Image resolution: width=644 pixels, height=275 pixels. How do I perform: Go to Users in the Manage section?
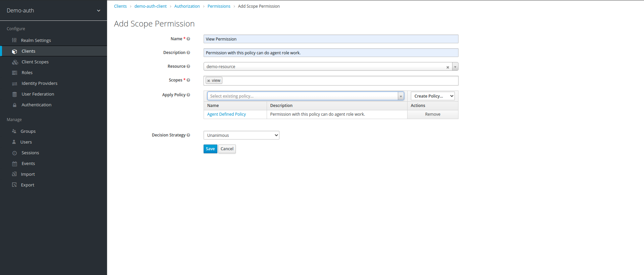[x=26, y=142]
